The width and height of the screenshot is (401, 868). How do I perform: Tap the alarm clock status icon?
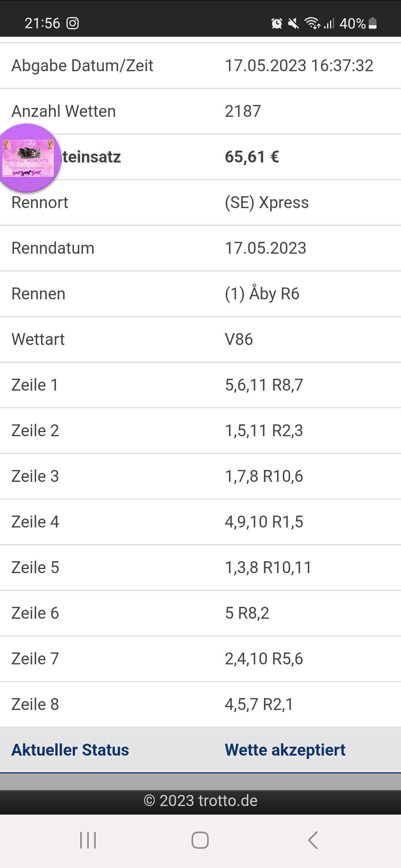tap(277, 23)
